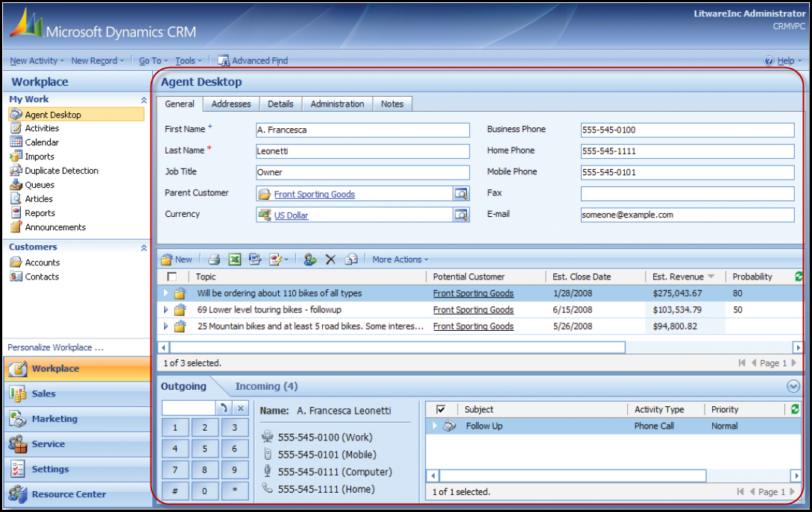Open the Resource Center button
812x512 pixels.
[x=77, y=494]
